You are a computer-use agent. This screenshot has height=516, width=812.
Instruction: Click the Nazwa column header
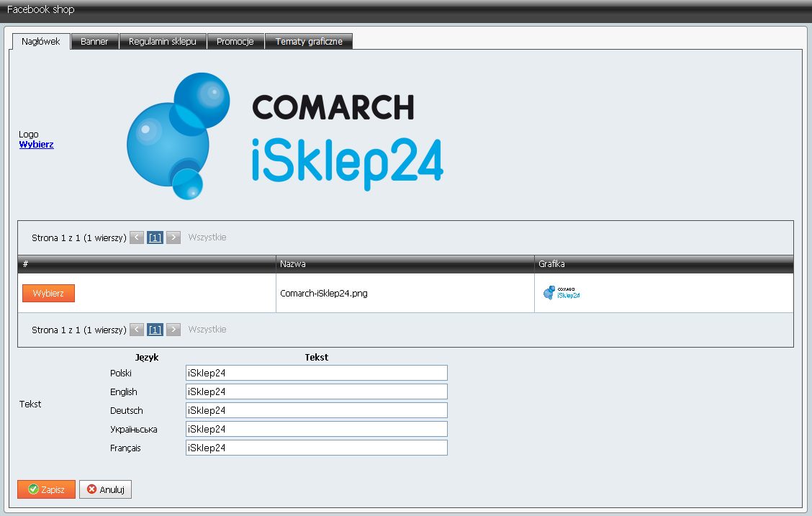pos(405,264)
